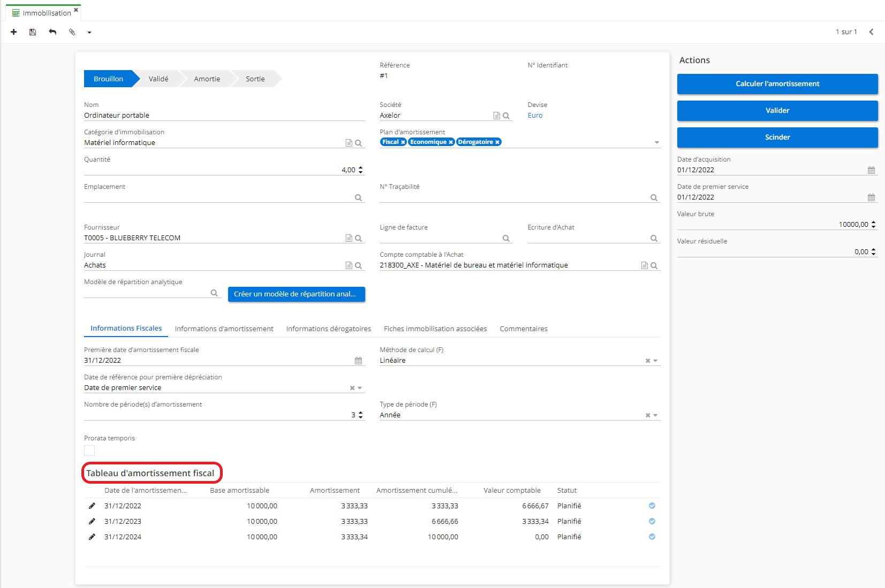Click the check icon on 31/12/2024 row
This screenshot has height=588, width=885.
pyautogui.click(x=652, y=537)
